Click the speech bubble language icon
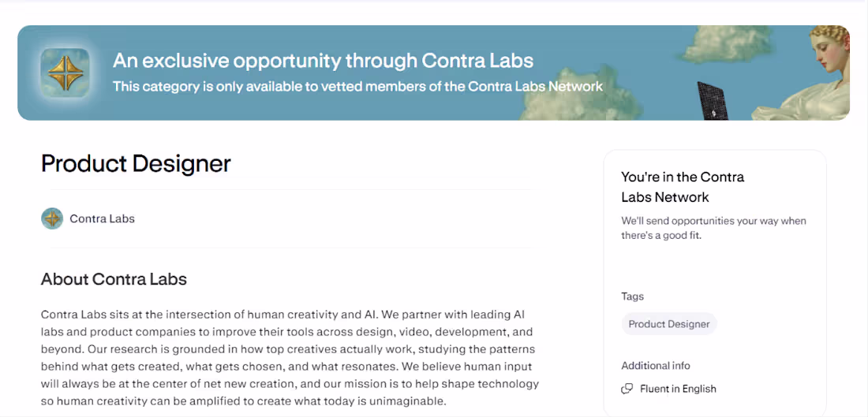Viewport: 868px width, 417px height. point(627,389)
